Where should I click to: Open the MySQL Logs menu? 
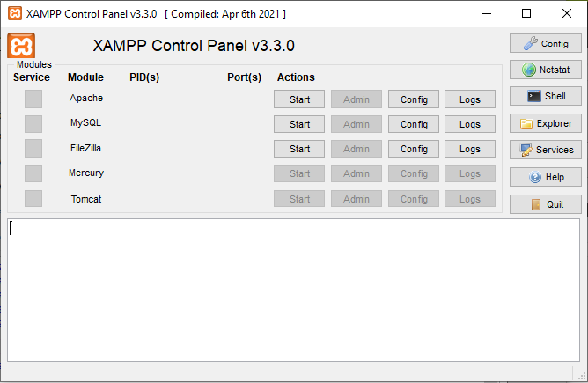pyautogui.click(x=470, y=124)
